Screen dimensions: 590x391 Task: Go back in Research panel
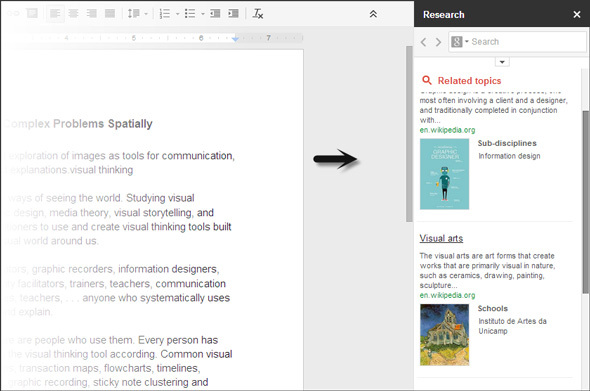click(424, 42)
